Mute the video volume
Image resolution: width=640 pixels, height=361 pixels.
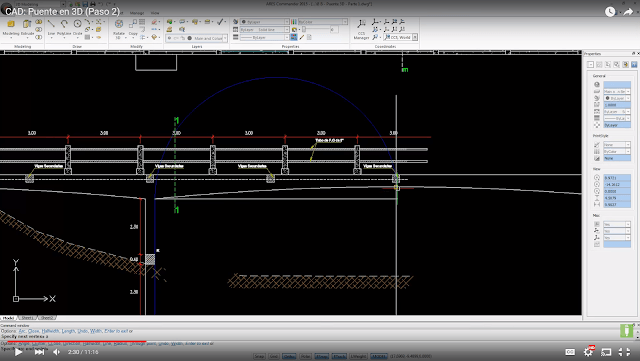coord(57,352)
